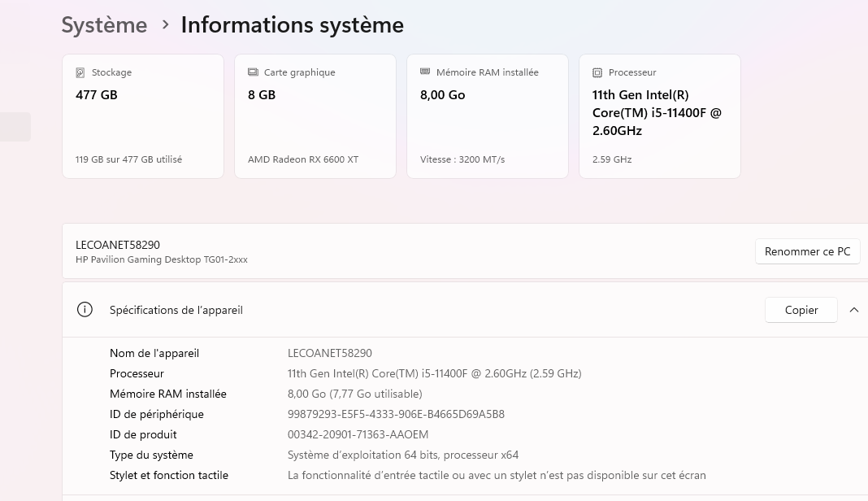
Task: Open the Stockage 477 GB card
Action: 143,116
